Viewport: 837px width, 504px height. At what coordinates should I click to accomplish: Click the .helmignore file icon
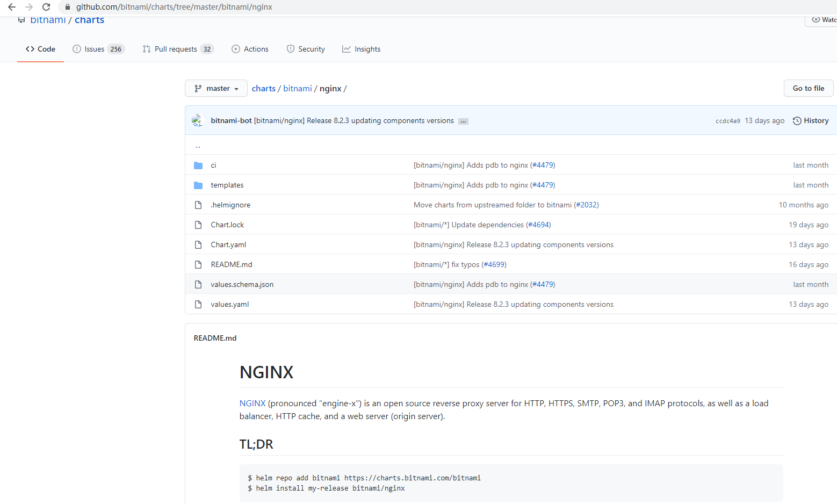click(x=198, y=205)
